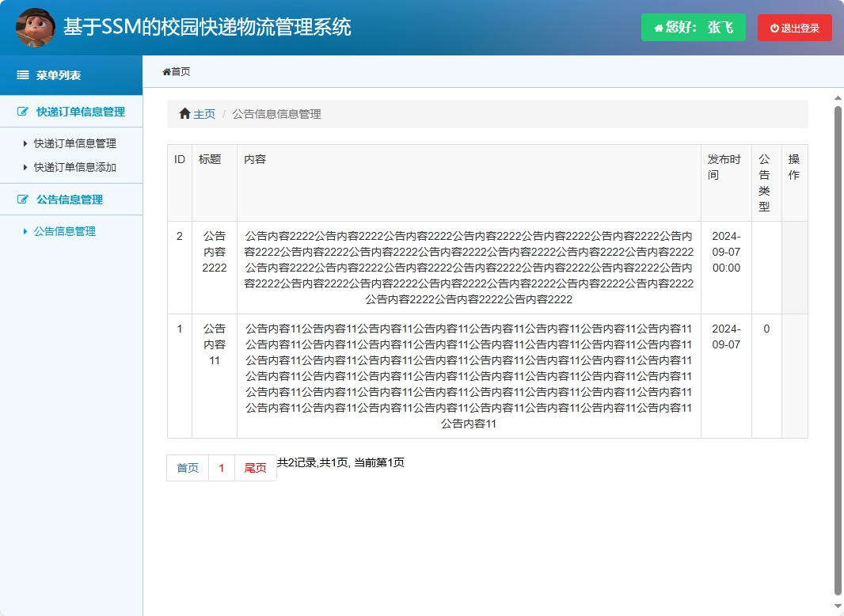Viewport: 844px width, 616px height.
Task: Click the 您好：张飞 greeting button
Action: click(x=693, y=28)
